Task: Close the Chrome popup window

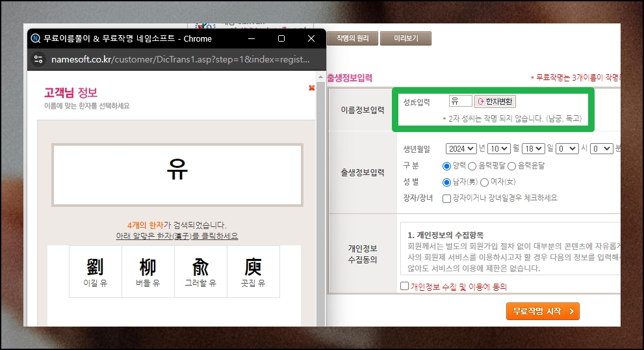Action: (x=311, y=38)
